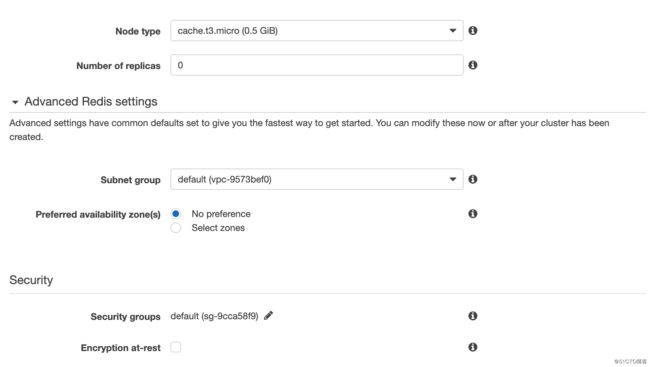Click the default (sg-9cca58f9) security group text
Image resolution: width=650 pixels, height=367 pixels.
tap(214, 316)
